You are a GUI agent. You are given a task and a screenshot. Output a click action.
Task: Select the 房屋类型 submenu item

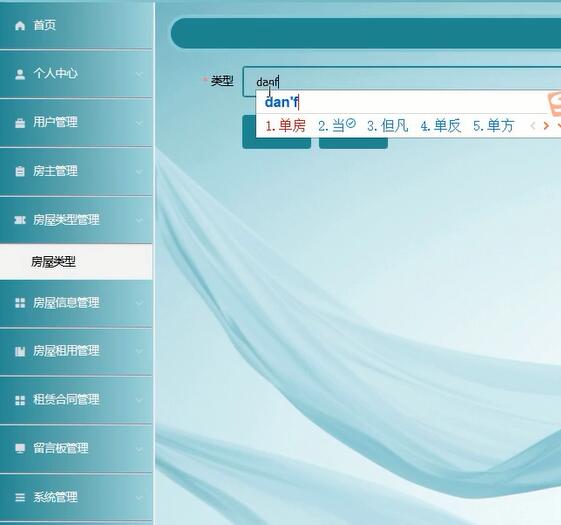76,262
